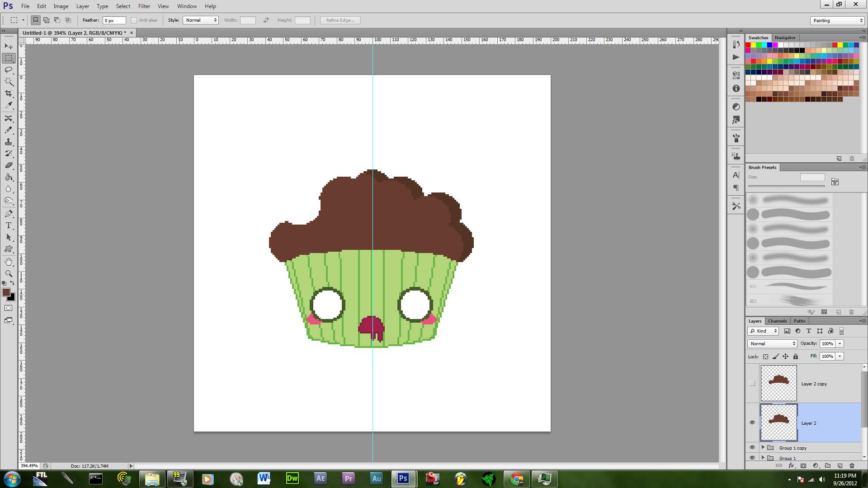Expand the Group 1 folder

click(763, 458)
